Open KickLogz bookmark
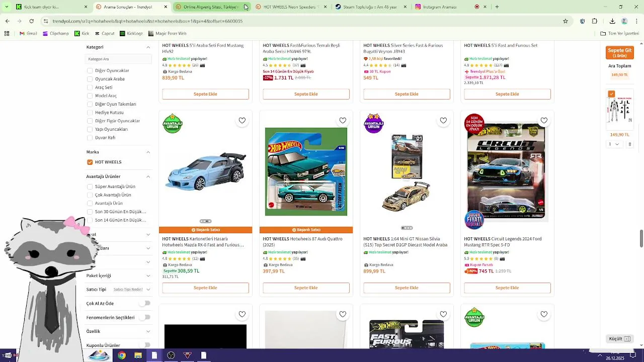 [x=131, y=34]
